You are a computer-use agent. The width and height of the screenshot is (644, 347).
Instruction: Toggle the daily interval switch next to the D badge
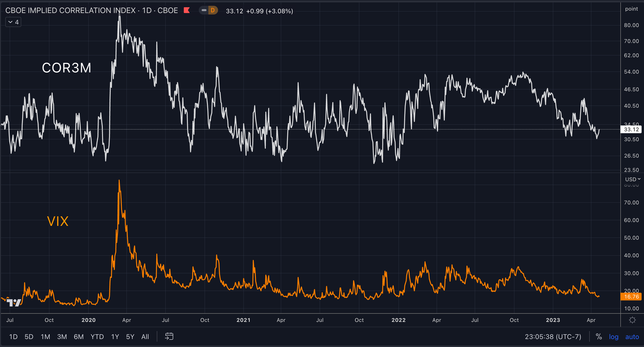coord(204,11)
